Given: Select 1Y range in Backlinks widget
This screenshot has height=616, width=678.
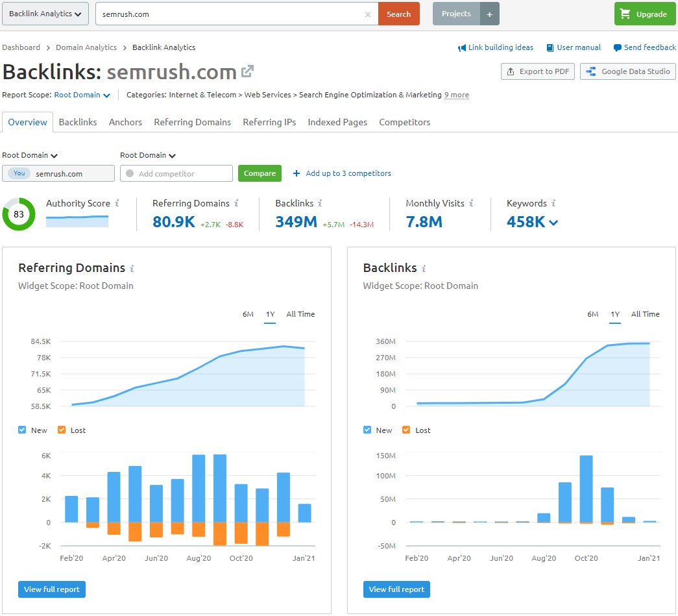Looking at the screenshot, I should click(x=615, y=314).
